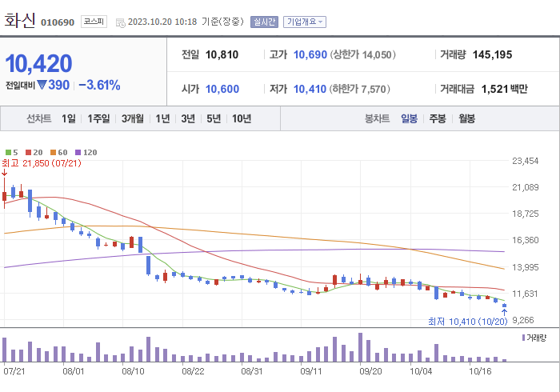Click the red down arrow marking the high

4,173
